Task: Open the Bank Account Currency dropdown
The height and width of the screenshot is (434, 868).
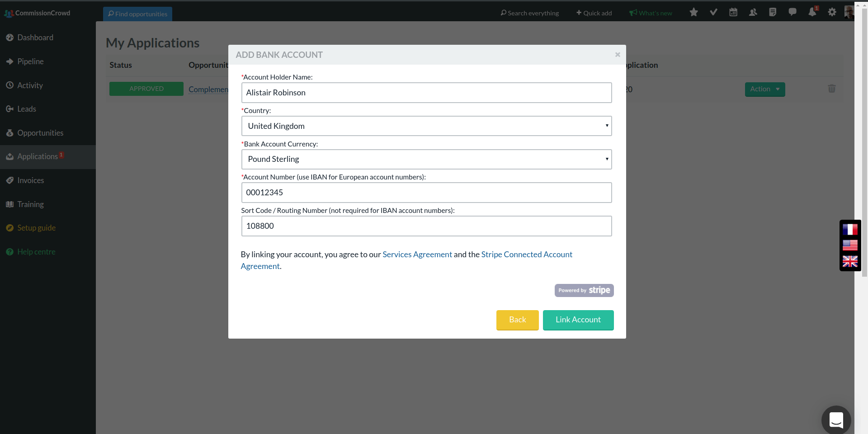Action: click(x=426, y=159)
